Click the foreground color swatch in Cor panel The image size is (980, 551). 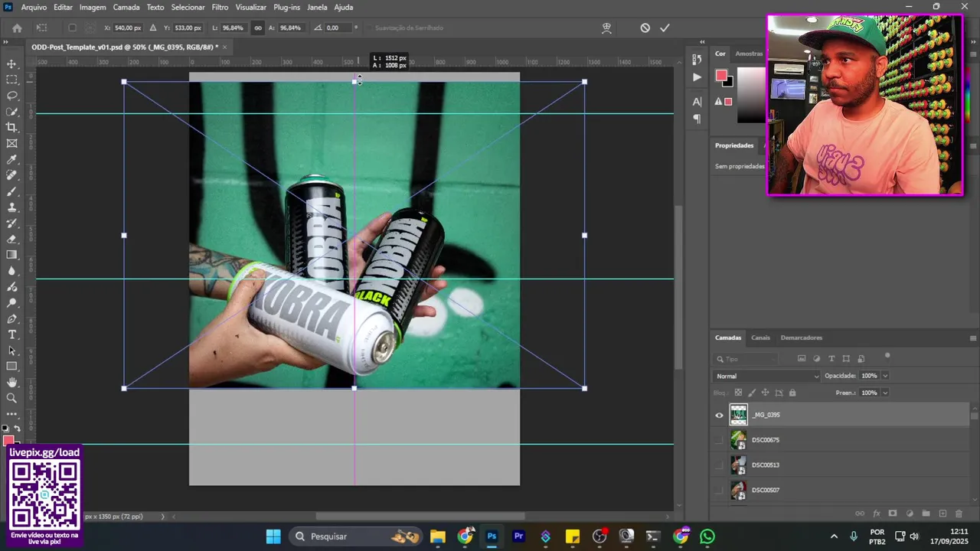point(721,75)
